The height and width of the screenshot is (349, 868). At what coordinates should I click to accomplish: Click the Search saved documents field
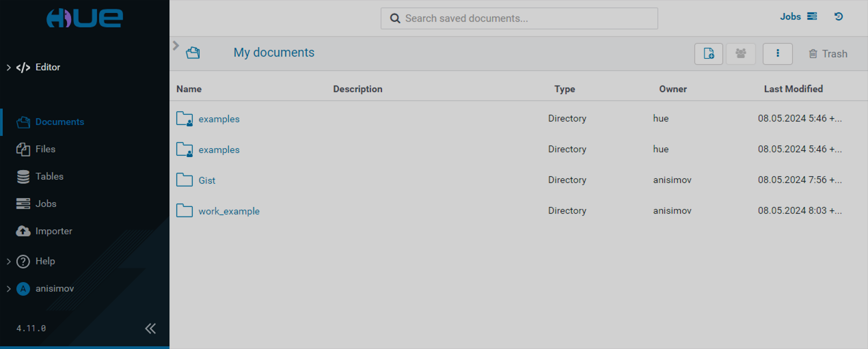coord(519,18)
